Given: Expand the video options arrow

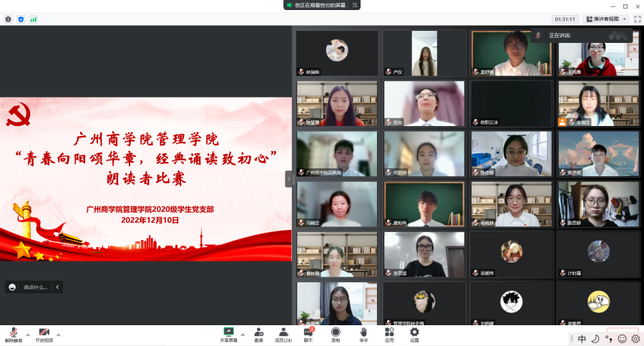Looking at the screenshot, I should pos(59,335).
